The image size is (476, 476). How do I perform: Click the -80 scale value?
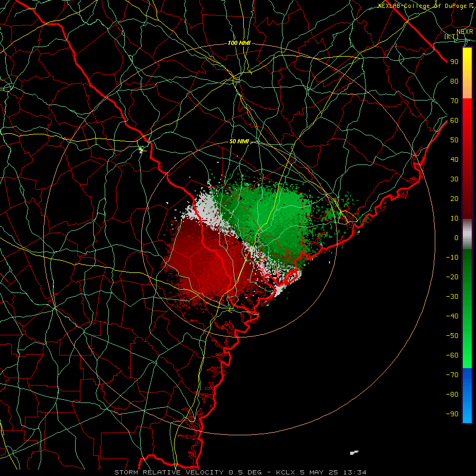pos(452,395)
